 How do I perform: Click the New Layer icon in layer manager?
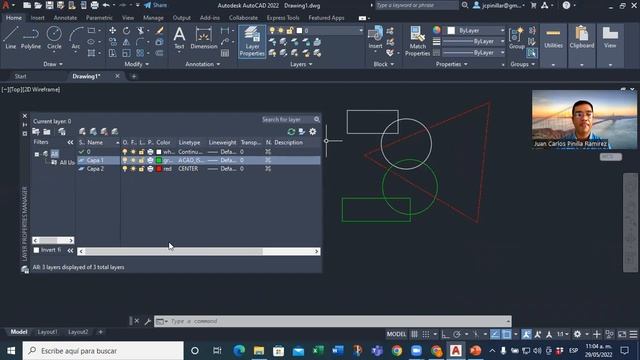pos(82,131)
